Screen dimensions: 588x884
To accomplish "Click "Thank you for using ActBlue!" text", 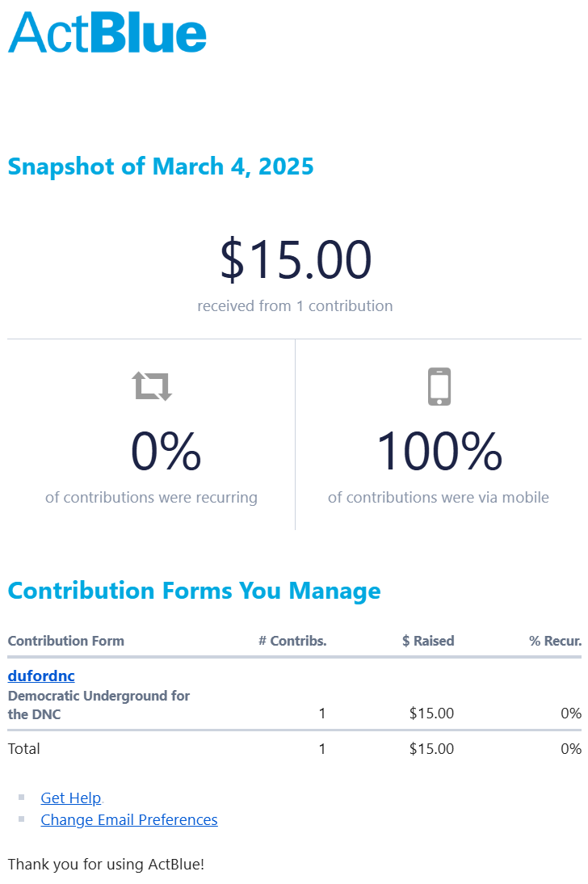I will (106, 864).
